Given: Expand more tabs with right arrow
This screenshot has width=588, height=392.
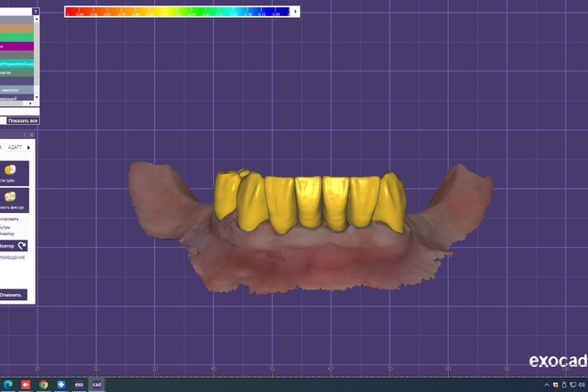Looking at the screenshot, I should 29,147.
